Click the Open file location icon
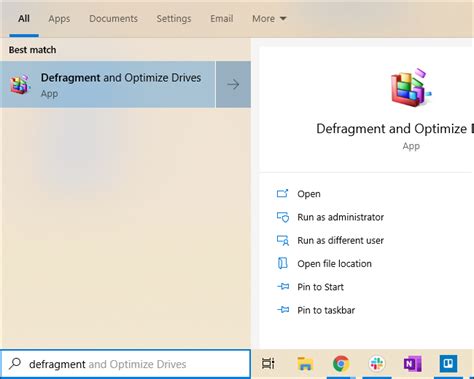 [283, 263]
